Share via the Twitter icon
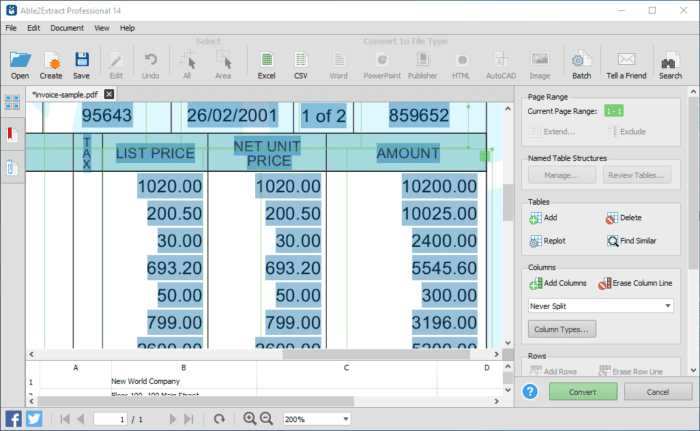Image resolution: width=700 pixels, height=431 pixels. click(34, 419)
